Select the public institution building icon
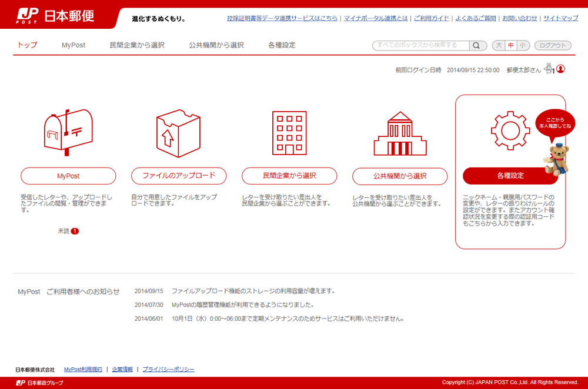The height and width of the screenshot is (389, 588). (x=400, y=133)
